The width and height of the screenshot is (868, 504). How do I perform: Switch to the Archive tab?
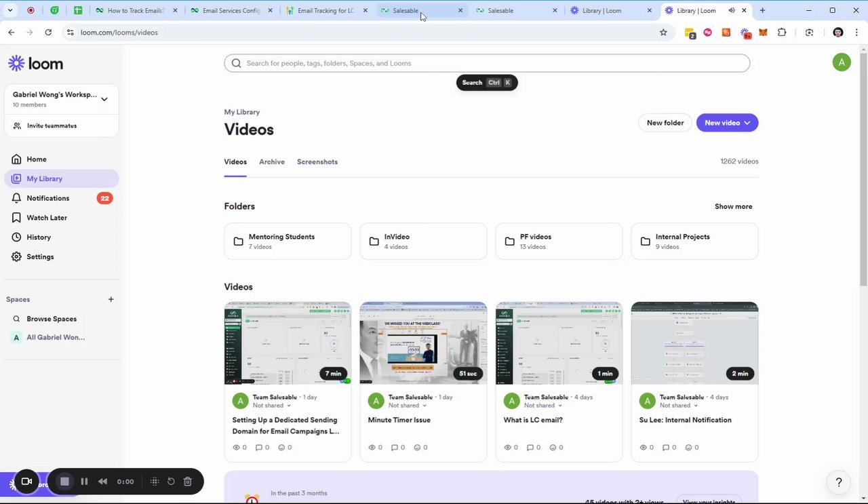point(272,161)
